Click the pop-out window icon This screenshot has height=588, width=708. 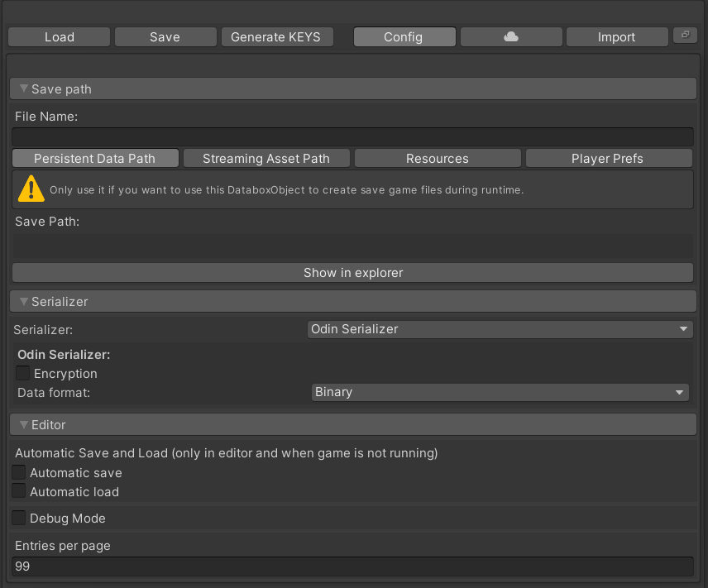pos(685,35)
